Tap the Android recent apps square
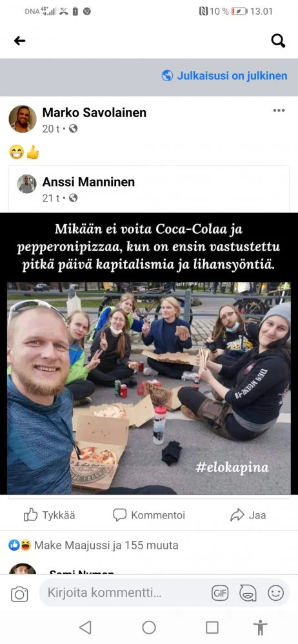The width and height of the screenshot is (298, 644). pyautogui.click(x=212, y=627)
